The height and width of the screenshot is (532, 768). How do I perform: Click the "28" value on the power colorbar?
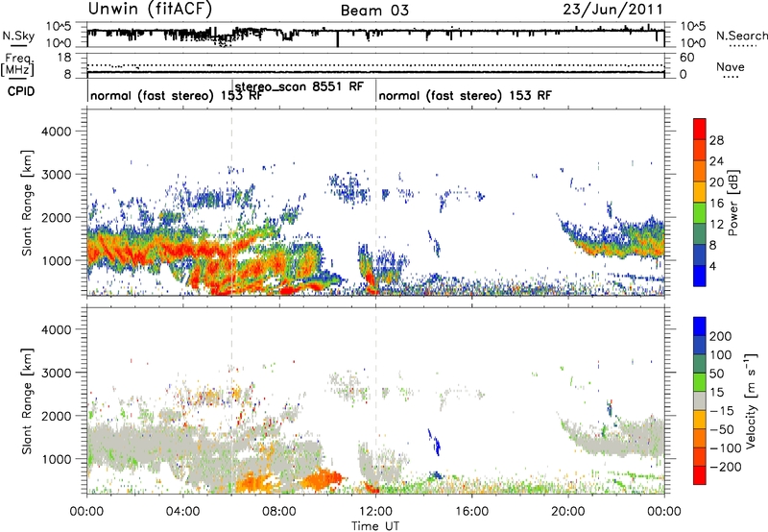716,140
